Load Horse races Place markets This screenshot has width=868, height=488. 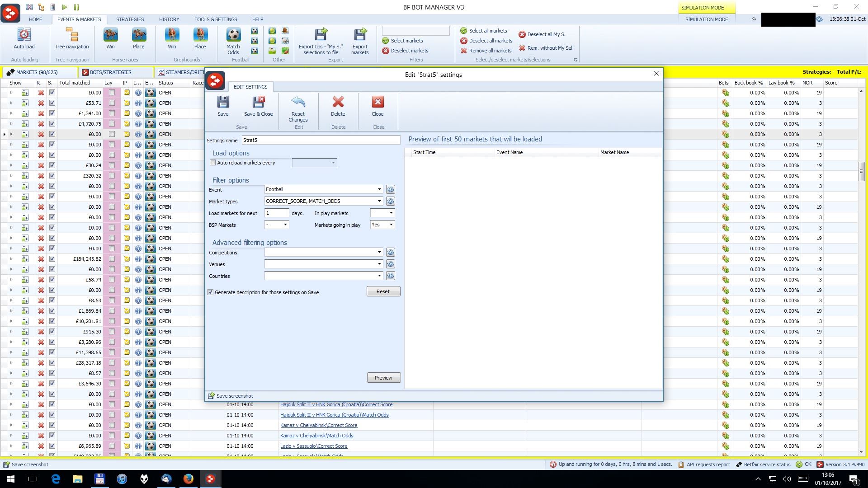[138, 39]
